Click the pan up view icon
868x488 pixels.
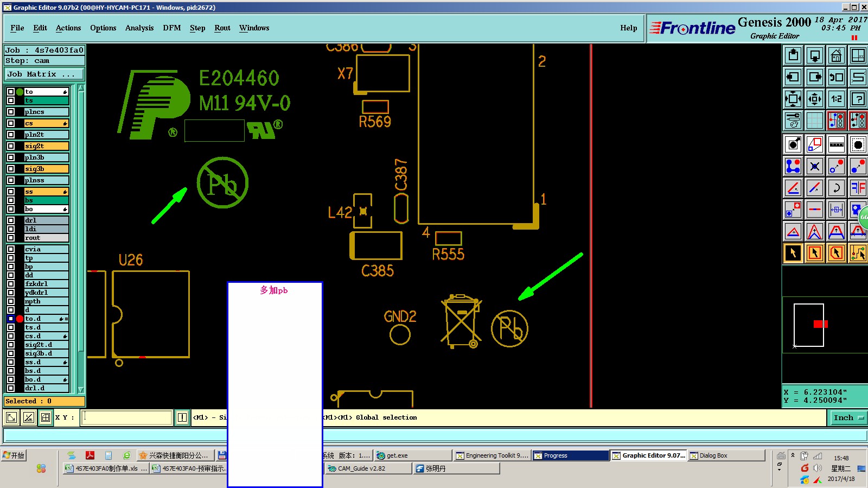coord(793,55)
